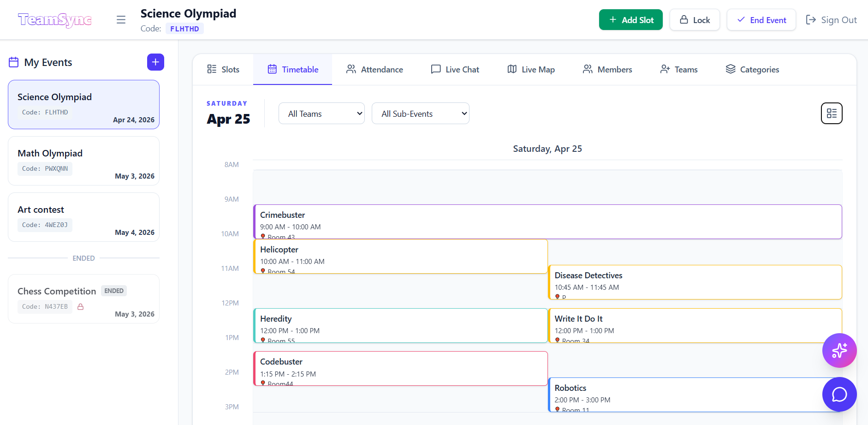This screenshot has width=868, height=425.
Task: Select the Timetable tab
Action: [293, 70]
